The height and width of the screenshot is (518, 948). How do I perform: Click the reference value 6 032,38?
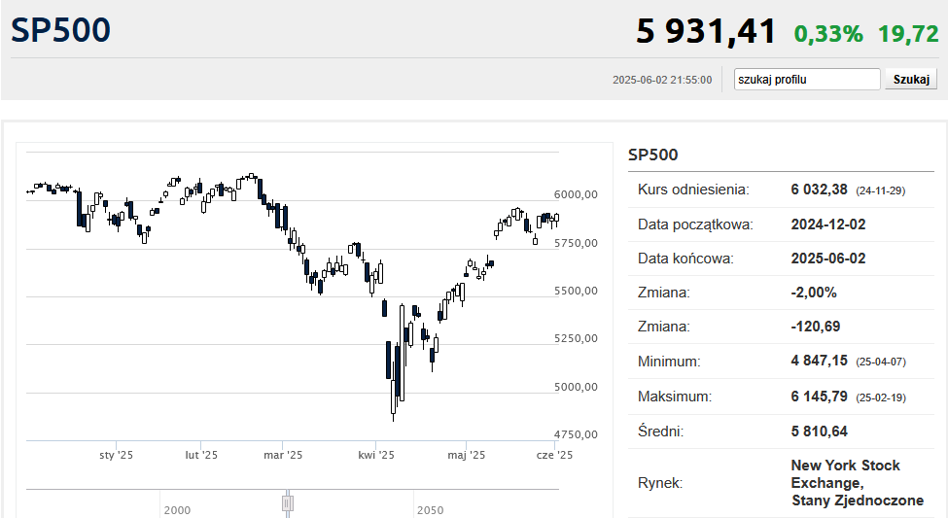pyautogui.click(x=819, y=190)
